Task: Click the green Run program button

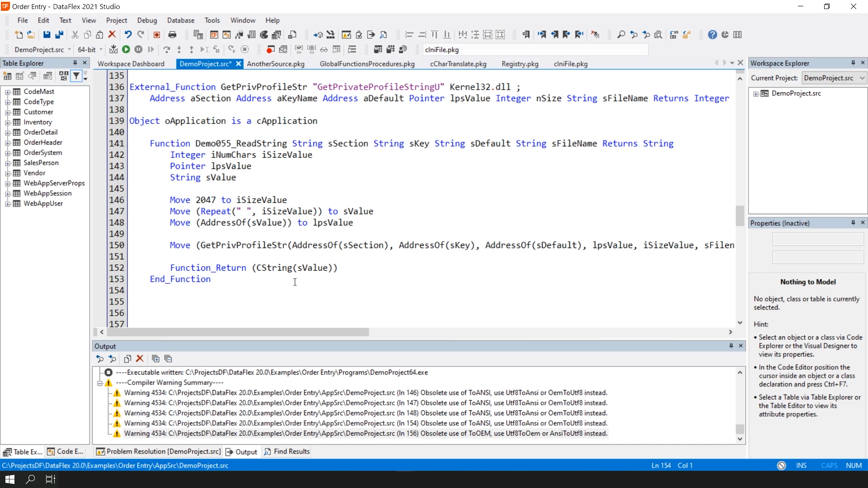Action: [x=126, y=50]
